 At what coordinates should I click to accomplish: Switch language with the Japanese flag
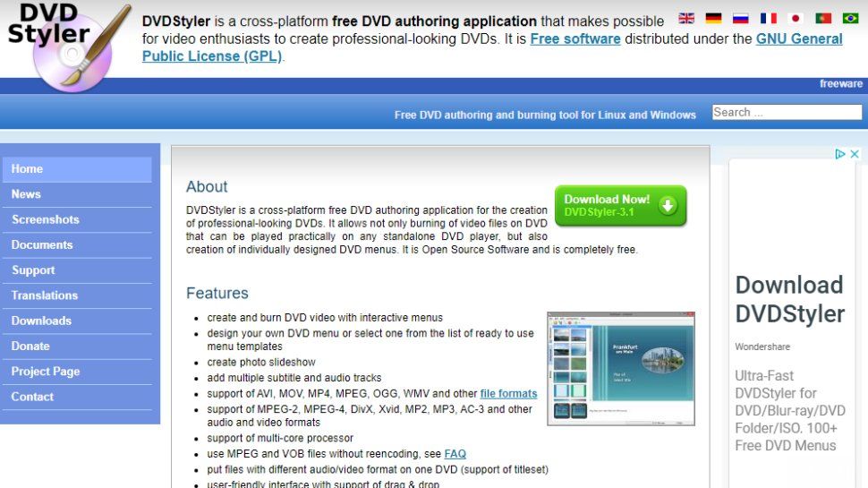click(796, 18)
